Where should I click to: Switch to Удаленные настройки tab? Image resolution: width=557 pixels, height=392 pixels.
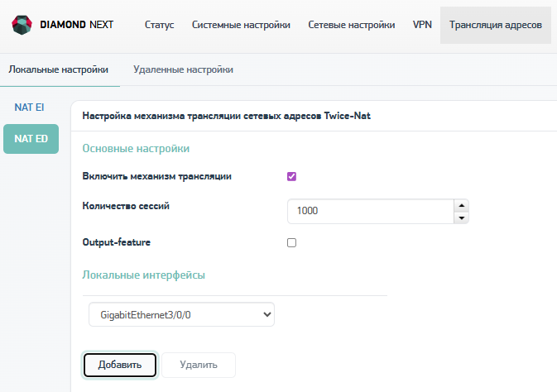pyautogui.click(x=183, y=69)
